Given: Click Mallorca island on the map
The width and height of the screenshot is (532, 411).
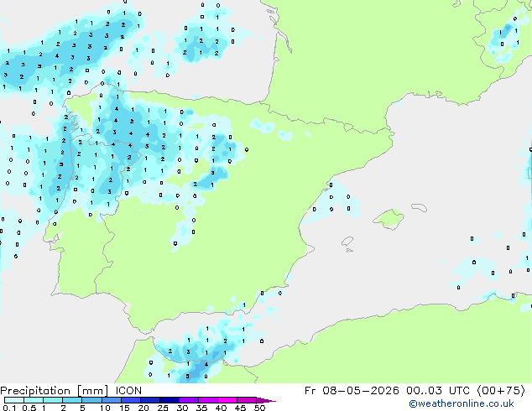Looking at the screenshot, I should [389, 219].
